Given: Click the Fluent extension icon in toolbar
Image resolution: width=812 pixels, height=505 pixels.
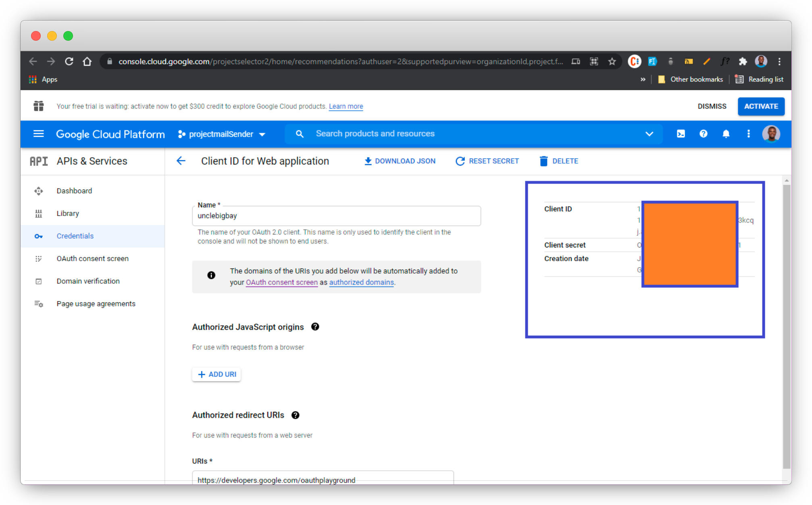Looking at the screenshot, I should point(652,61).
